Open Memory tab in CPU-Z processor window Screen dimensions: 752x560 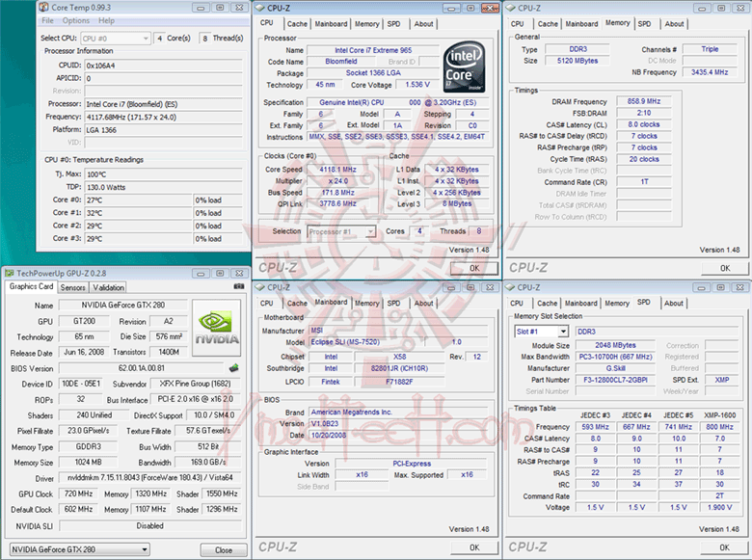click(x=367, y=24)
